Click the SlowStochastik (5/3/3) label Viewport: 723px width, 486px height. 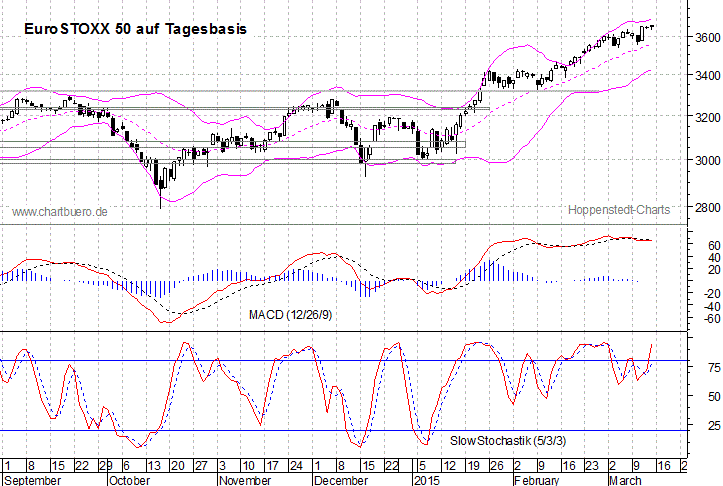(x=508, y=441)
